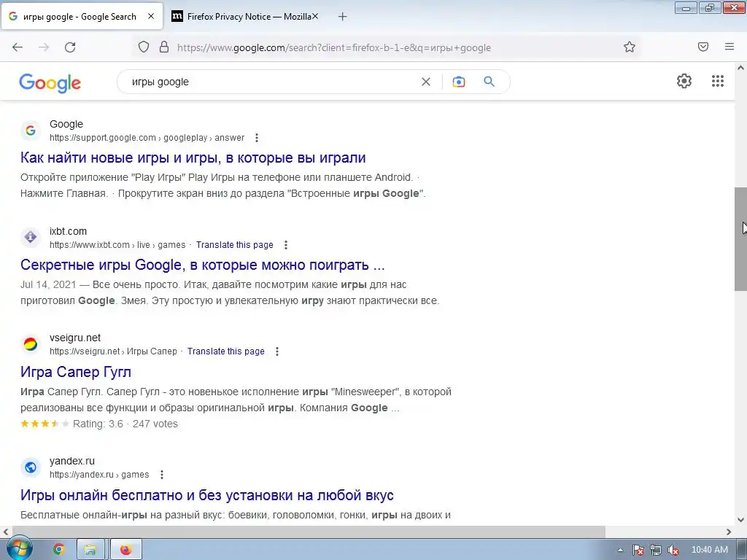Click the scroll left arrow

click(6, 532)
